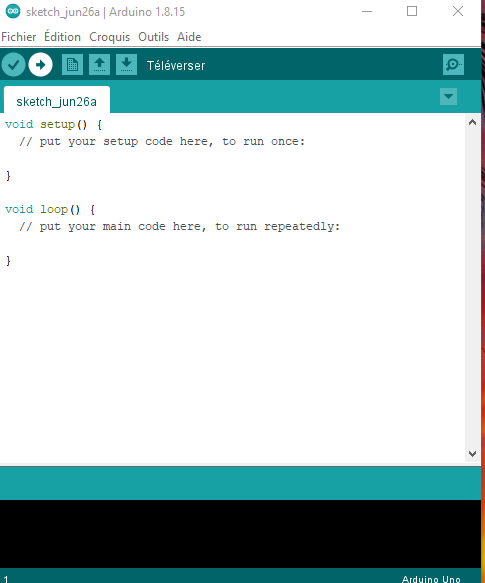Open the Croquis menu
This screenshot has width=485, height=583.
[109, 37]
